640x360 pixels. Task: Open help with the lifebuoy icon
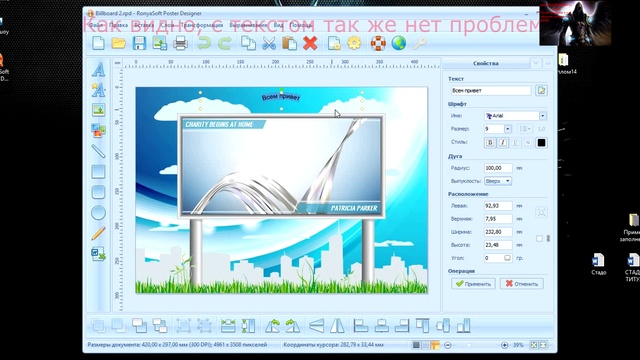(378, 43)
